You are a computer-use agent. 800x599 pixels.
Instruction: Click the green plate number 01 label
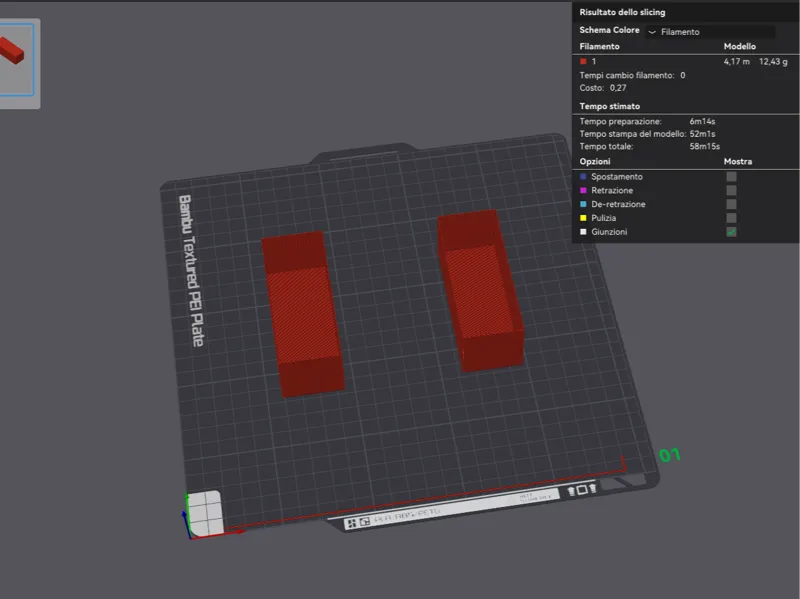coord(669,455)
